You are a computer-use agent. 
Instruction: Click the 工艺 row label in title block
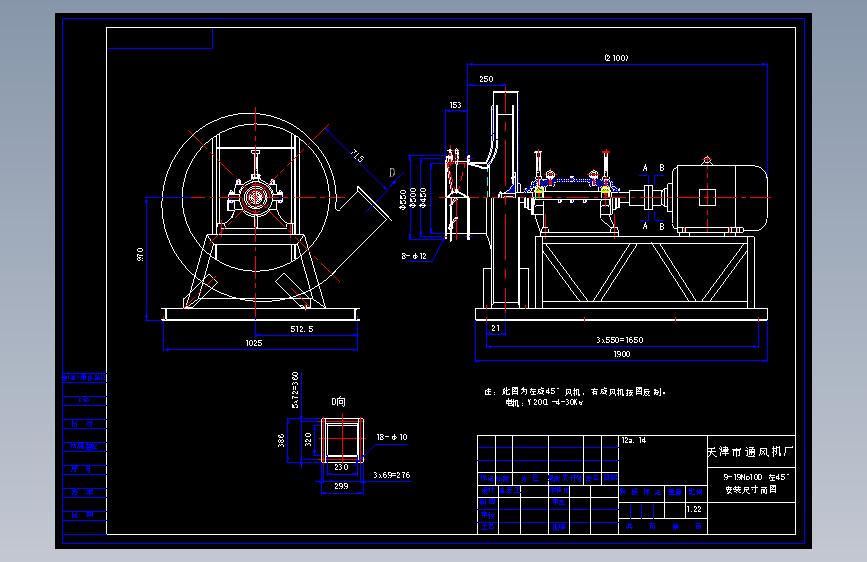[x=487, y=527]
